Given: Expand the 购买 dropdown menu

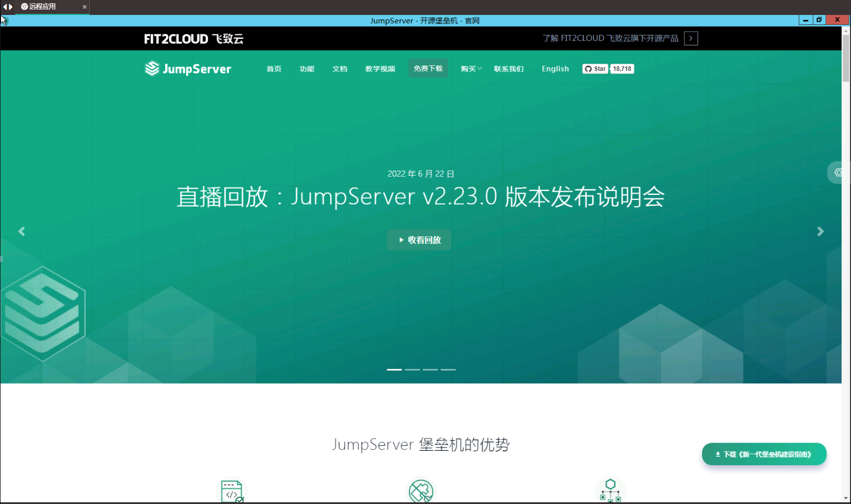Looking at the screenshot, I should (470, 68).
